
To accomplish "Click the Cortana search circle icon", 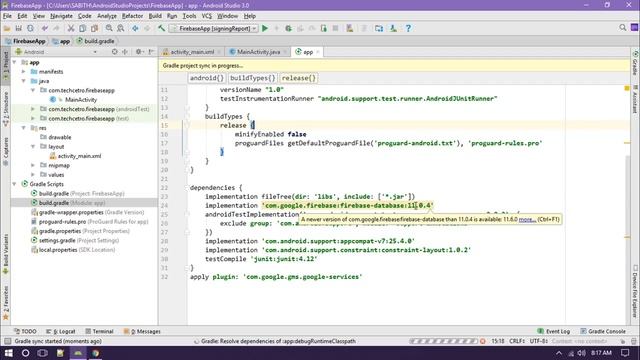I will click(x=25, y=353).
